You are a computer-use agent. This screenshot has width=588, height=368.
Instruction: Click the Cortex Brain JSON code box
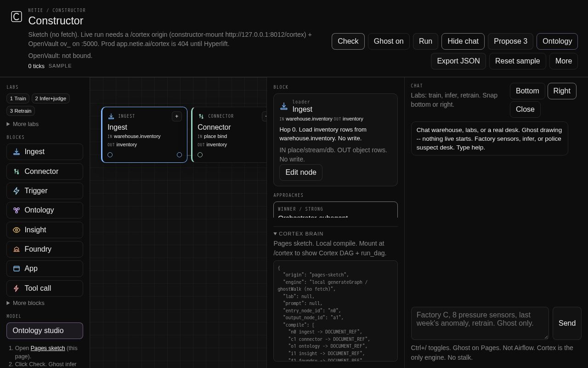click(335, 311)
